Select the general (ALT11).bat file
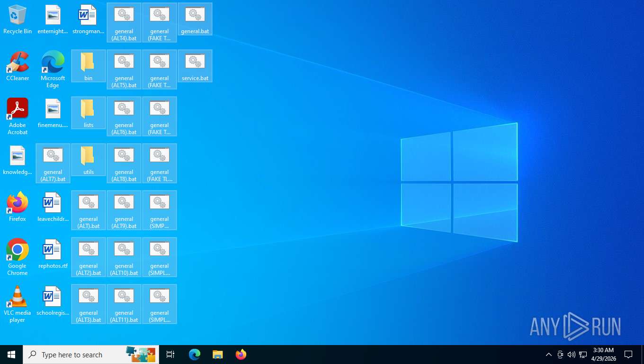This screenshot has width=644, height=364. pos(124,304)
